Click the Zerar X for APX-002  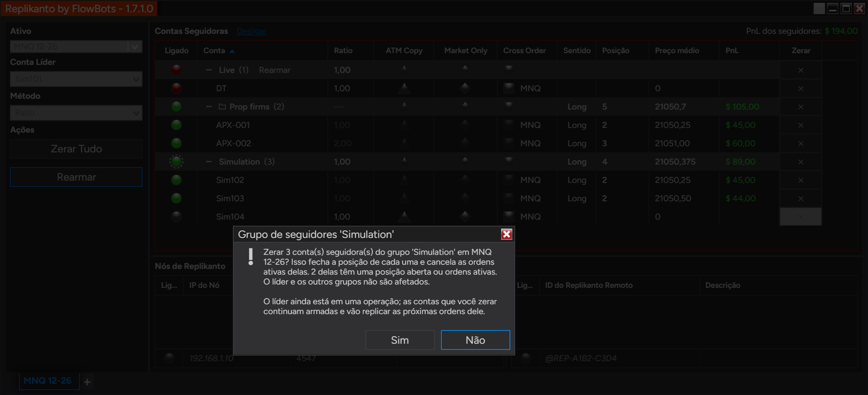click(x=801, y=143)
